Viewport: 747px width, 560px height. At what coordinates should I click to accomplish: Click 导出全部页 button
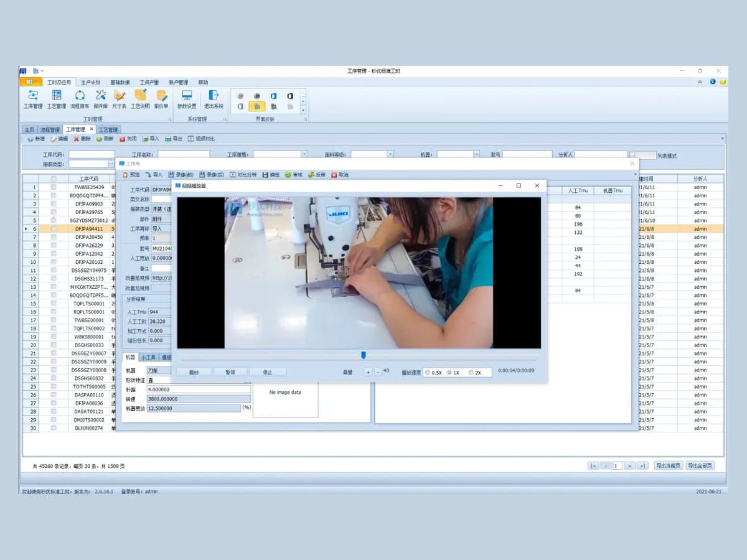tap(700, 465)
